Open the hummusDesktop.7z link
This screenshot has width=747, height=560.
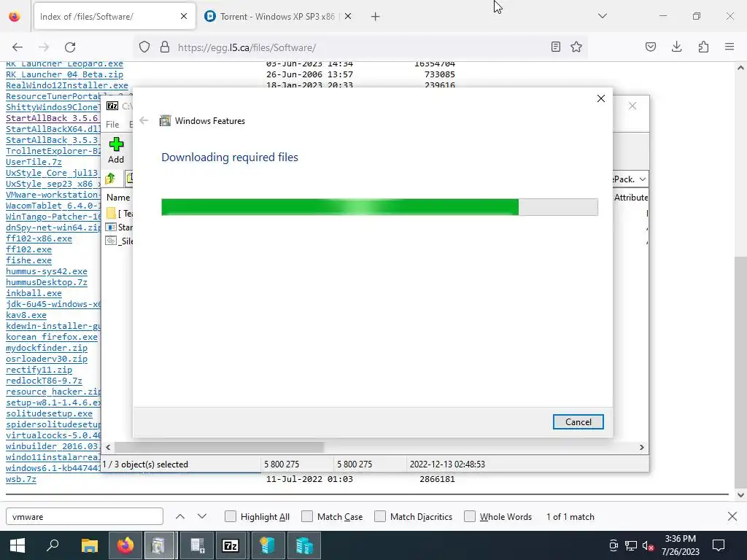47,282
